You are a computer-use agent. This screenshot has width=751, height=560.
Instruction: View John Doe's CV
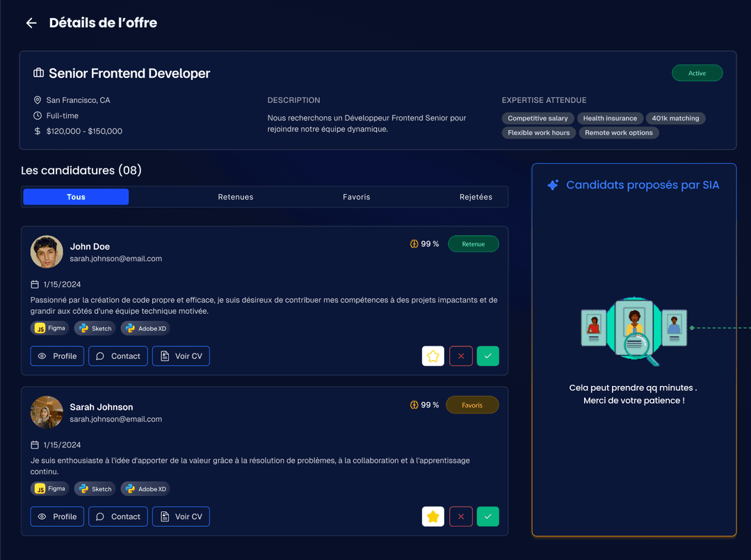181,356
